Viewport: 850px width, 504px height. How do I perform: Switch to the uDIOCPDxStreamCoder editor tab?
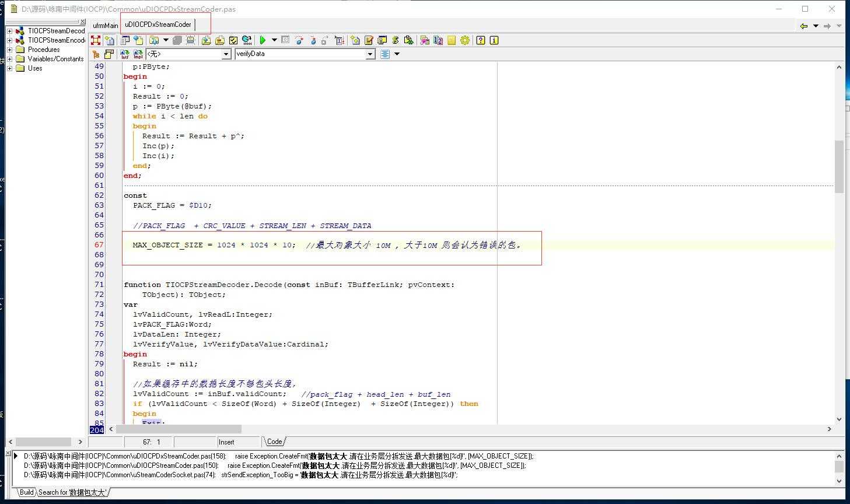tap(158, 24)
